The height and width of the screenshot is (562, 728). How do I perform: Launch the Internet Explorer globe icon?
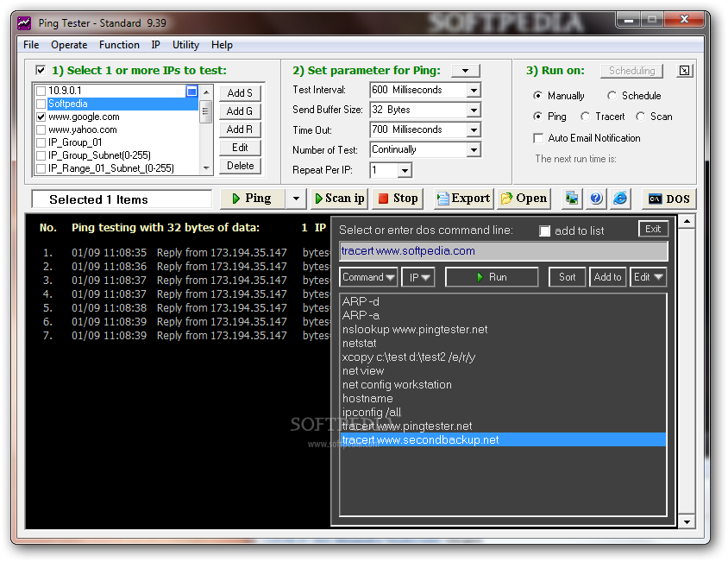click(620, 199)
